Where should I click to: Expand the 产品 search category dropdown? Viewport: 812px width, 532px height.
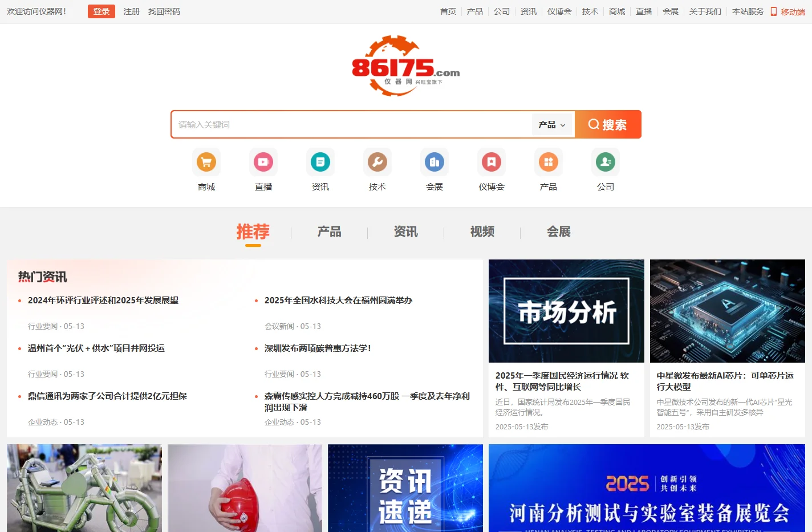552,124
